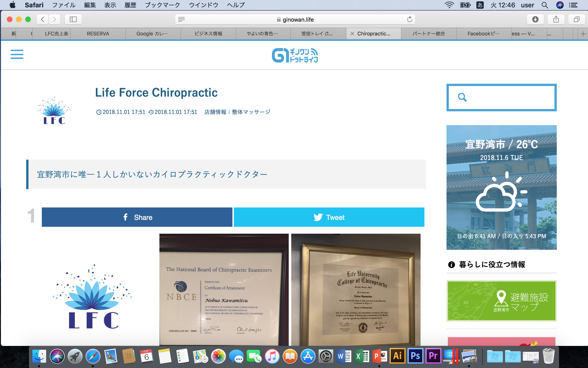Share the page on Facebook
The height and width of the screenshot is (368, 588).
click(137, 217)
